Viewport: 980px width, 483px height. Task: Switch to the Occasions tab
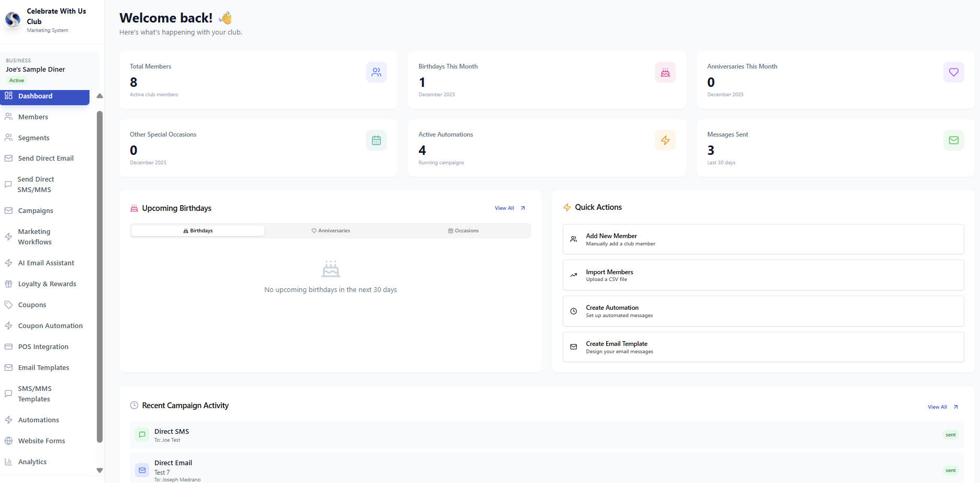(463, 231)
